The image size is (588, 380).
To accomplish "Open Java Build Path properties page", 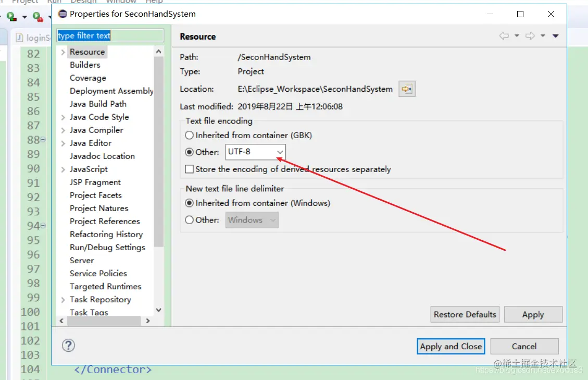I will [98, 104].
